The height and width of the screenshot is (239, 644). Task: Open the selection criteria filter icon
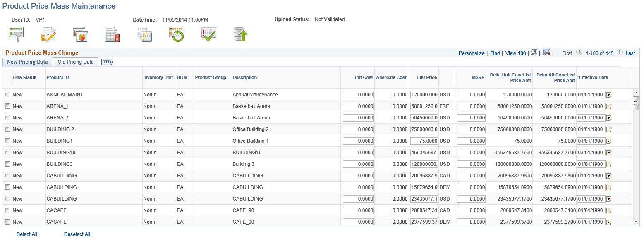17,34
